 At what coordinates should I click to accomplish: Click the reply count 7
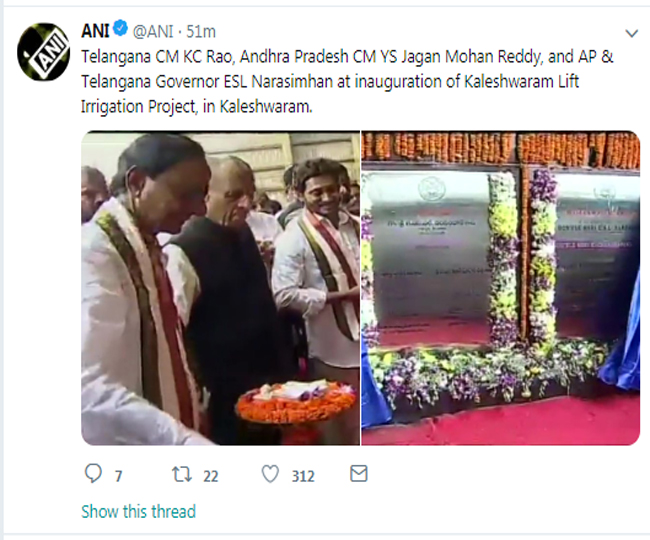(x=119, y=476)
